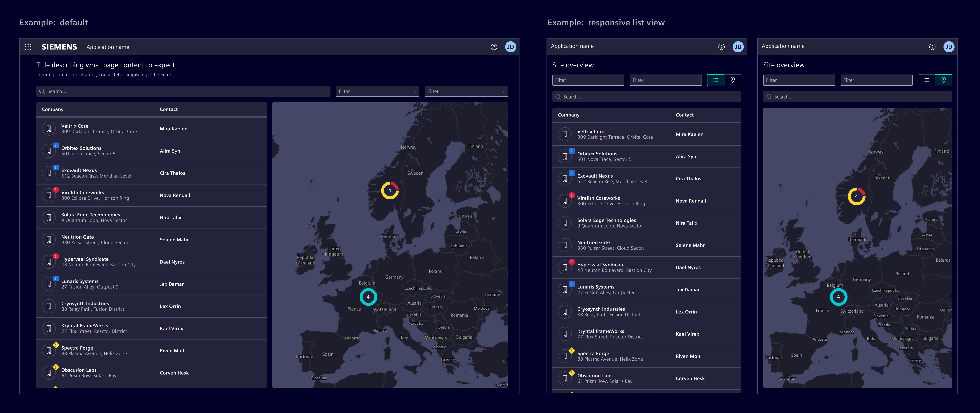The image size is (980, 413).
Task: Switch to list view in rightmost map panel
Action: click(x=926, y=80)
